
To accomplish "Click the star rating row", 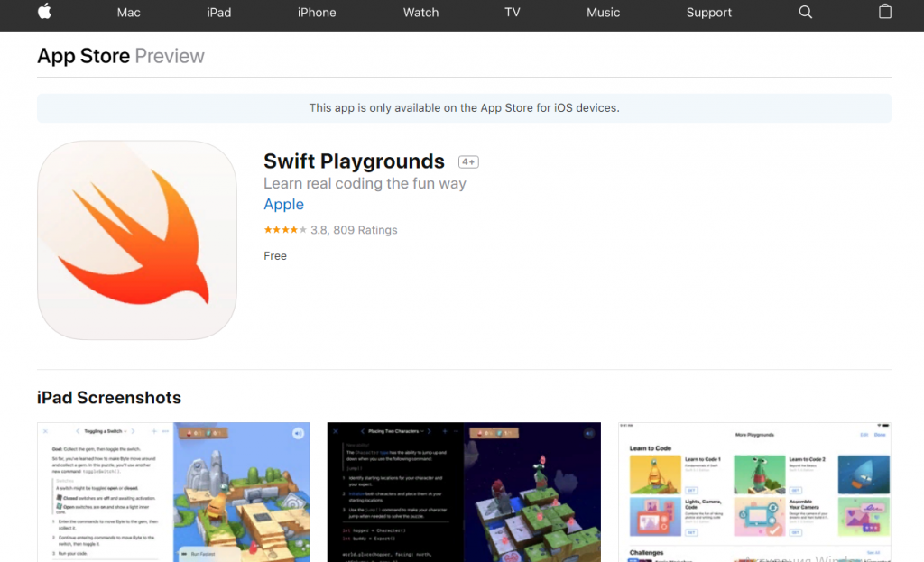I will (x=330, y=230).
